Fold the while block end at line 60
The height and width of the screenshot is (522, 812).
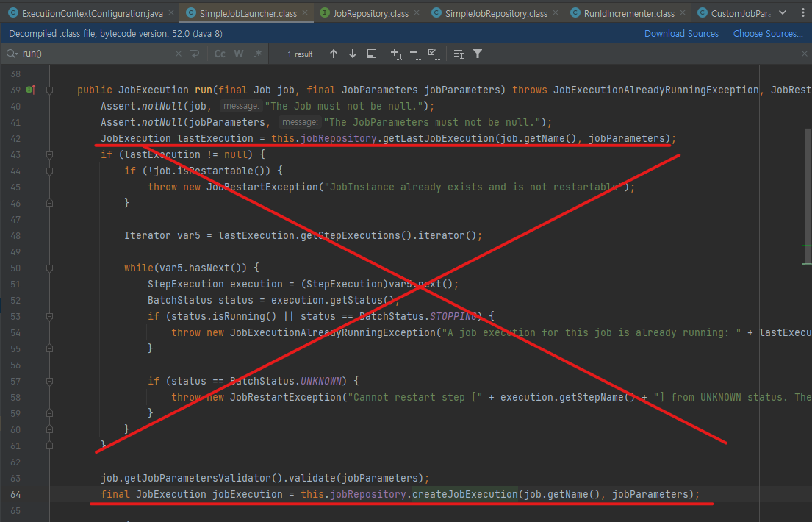pyautogui.click(x=50, y=429)
